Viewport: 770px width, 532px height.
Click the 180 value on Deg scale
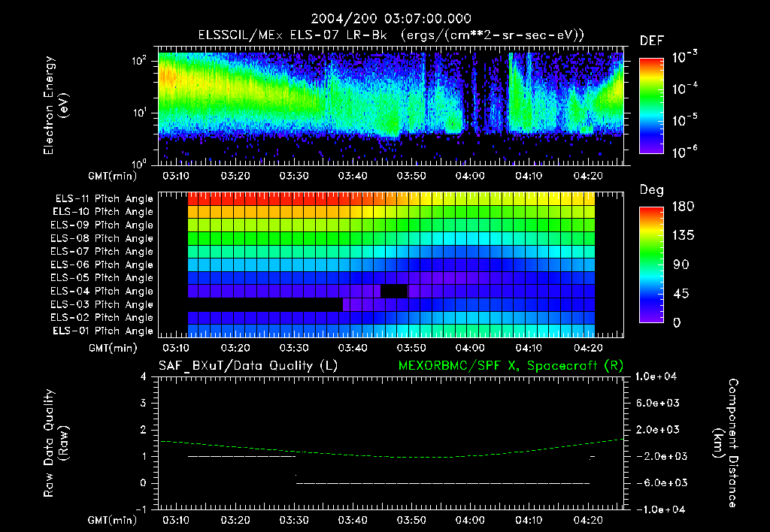tap(683, 207)
